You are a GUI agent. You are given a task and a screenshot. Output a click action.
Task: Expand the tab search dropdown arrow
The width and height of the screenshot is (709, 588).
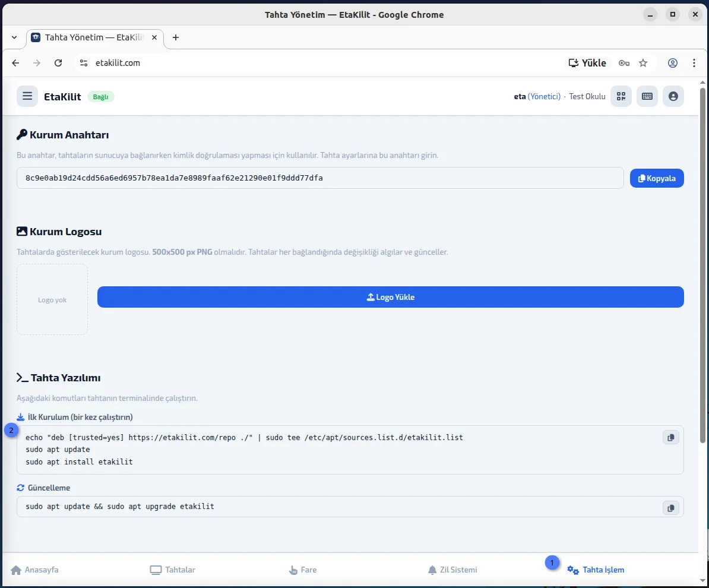pyautogui.click(x=14, y=37)
